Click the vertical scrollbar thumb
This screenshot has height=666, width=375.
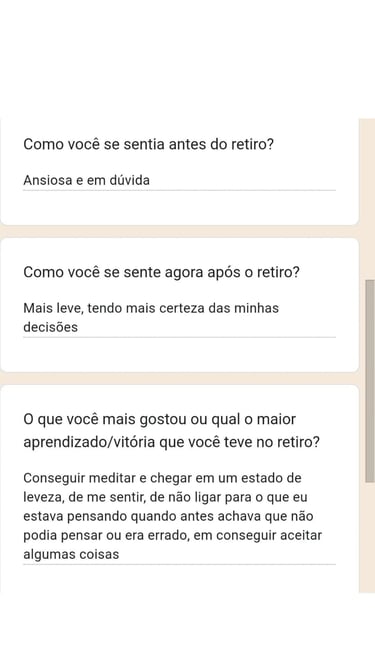(370, 381)
